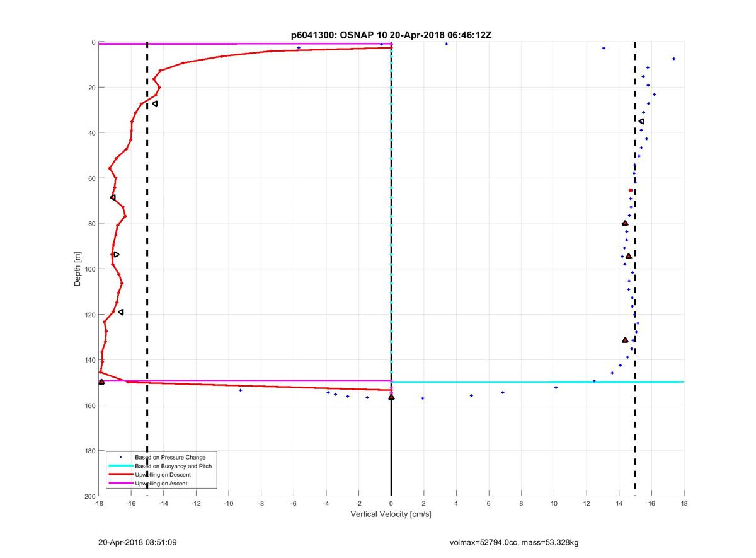Click the depth-axis tick label '100'
The image size is (756, 558).
pos(89,269)
